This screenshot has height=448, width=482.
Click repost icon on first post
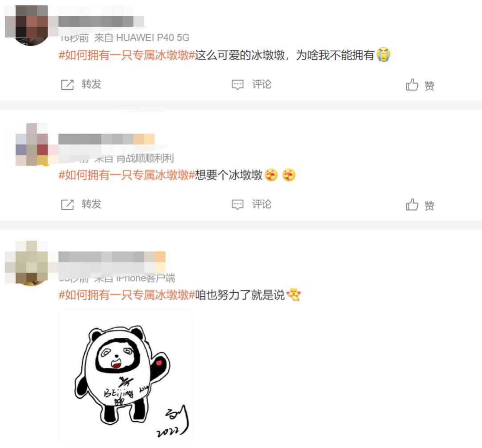67,84
